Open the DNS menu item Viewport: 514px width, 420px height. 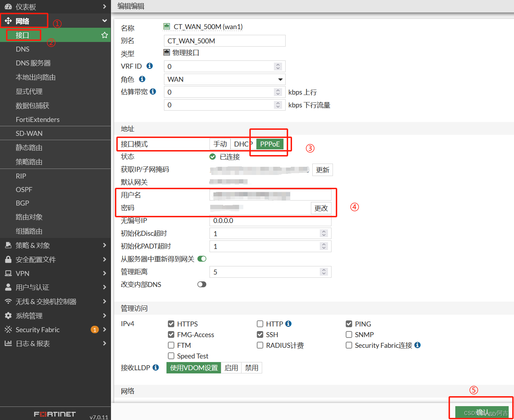click(23, 49)
